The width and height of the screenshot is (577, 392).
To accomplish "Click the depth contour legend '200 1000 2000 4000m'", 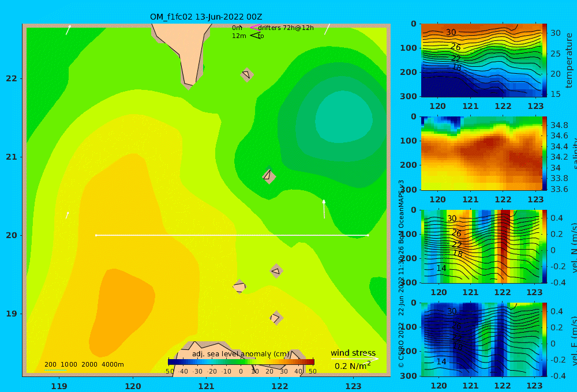I will click(84, 364).
